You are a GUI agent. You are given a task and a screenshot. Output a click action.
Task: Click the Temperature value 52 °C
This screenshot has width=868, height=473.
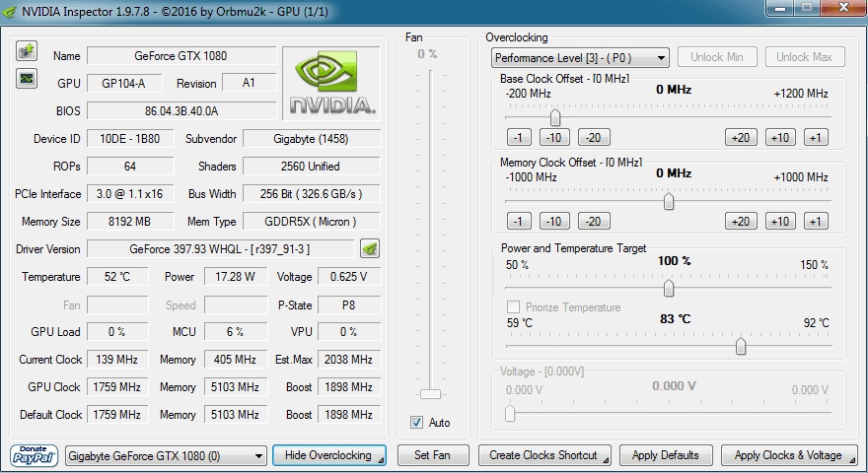click(117, 277)
